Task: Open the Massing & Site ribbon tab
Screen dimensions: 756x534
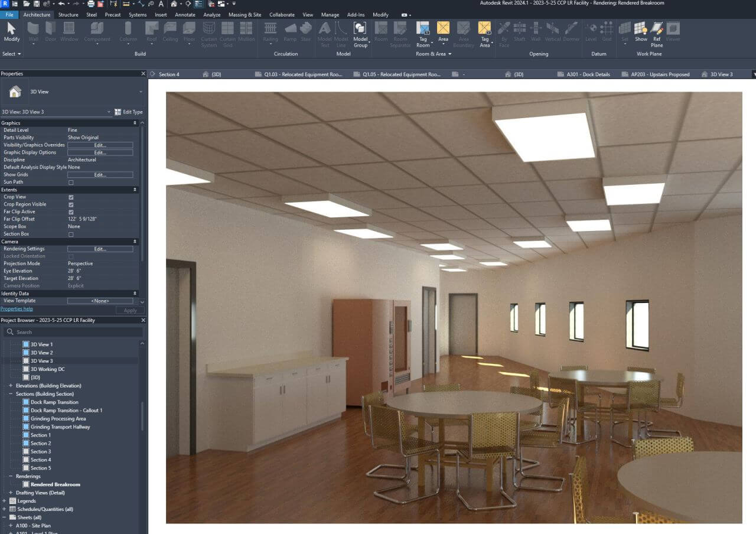Action: (245, 15)
